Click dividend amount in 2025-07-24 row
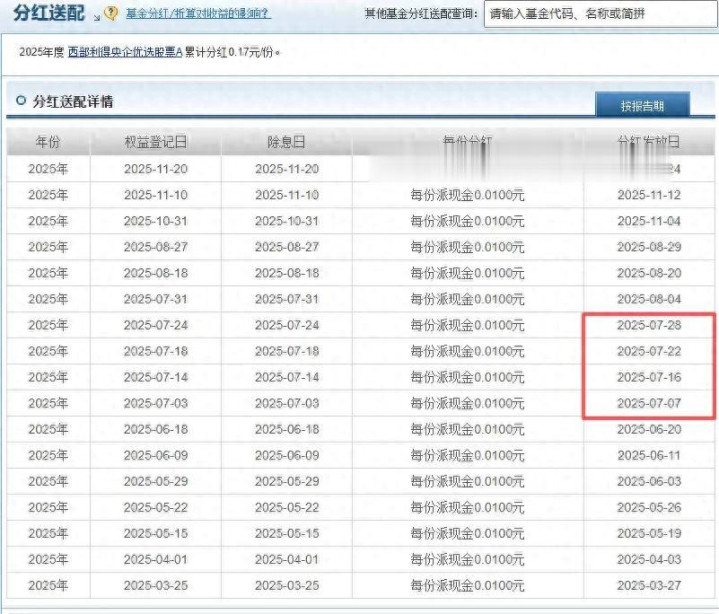The width and height of the screenshot is (719, 614). tap(467, 326)
